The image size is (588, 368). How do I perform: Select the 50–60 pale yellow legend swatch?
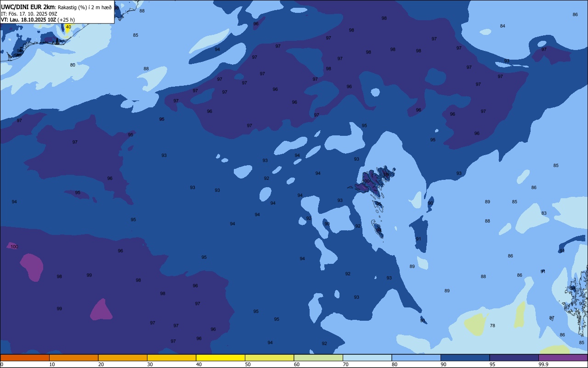point(269,357)
